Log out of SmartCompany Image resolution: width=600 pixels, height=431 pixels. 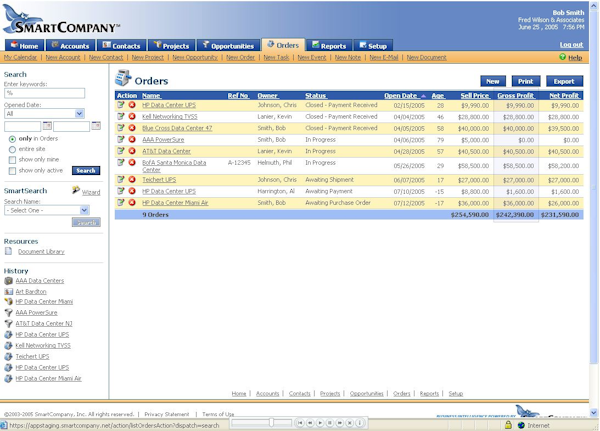571,45
